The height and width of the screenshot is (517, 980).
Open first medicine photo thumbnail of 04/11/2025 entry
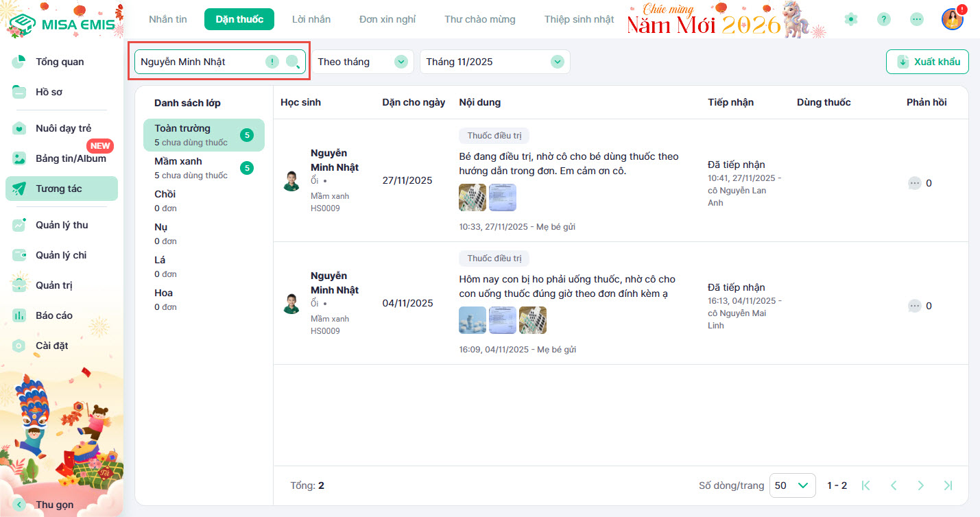click(472, 320)
